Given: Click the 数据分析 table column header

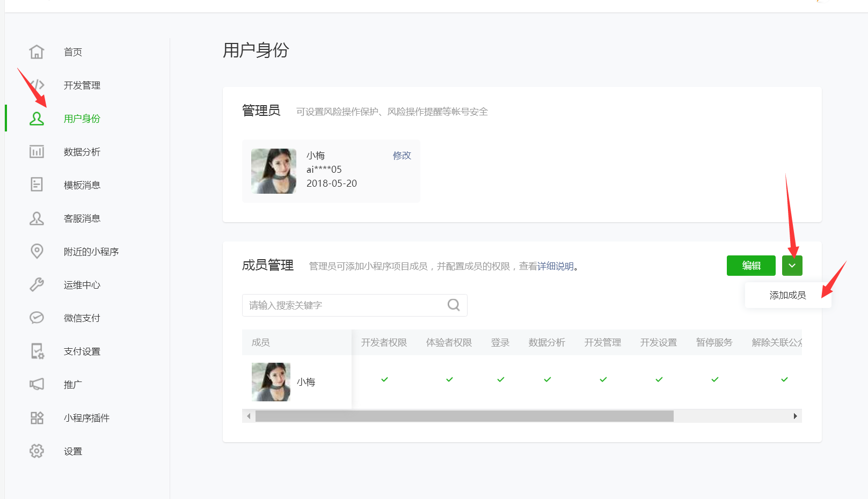Looking at the screenshot, I should tap(547, 342).
